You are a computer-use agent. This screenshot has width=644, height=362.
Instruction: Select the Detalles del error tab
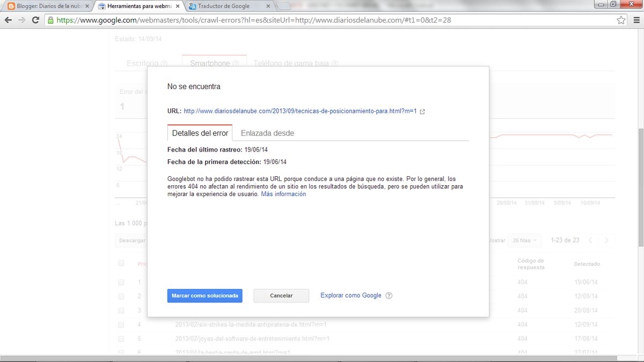[200, 133]
